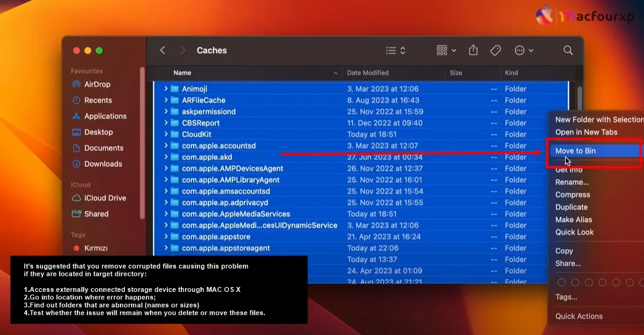Image resolution: width=644 pixels, height=335 pixels.
Task: Open the list view selector
Action: coord(396,50)
